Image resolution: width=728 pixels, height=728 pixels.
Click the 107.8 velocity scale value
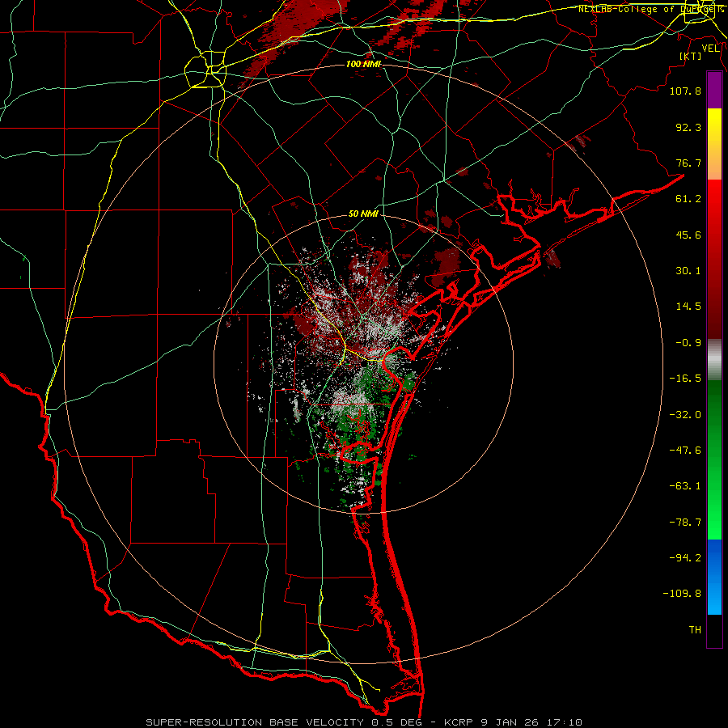685,91
